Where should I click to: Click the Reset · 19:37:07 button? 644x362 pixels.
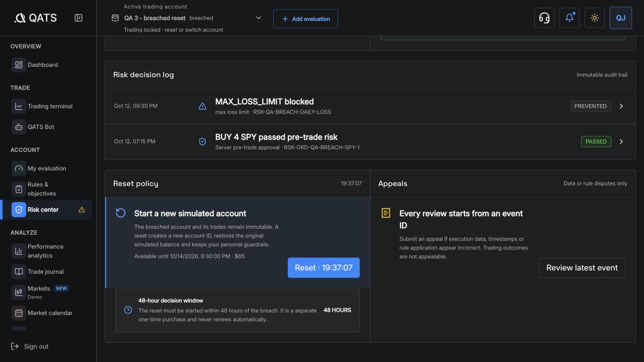[324, 267]
